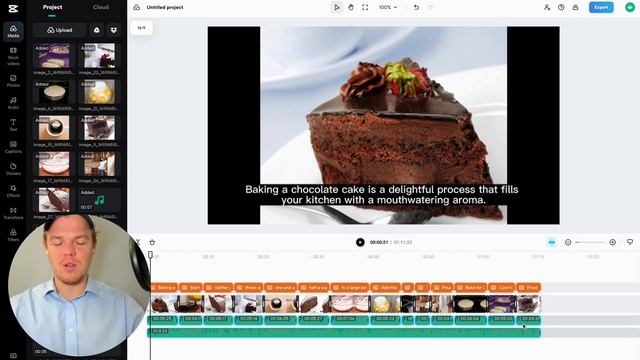Select the 'Pour' caption clip on timeline
Screen dimensions: 640x360
(442, 287)
